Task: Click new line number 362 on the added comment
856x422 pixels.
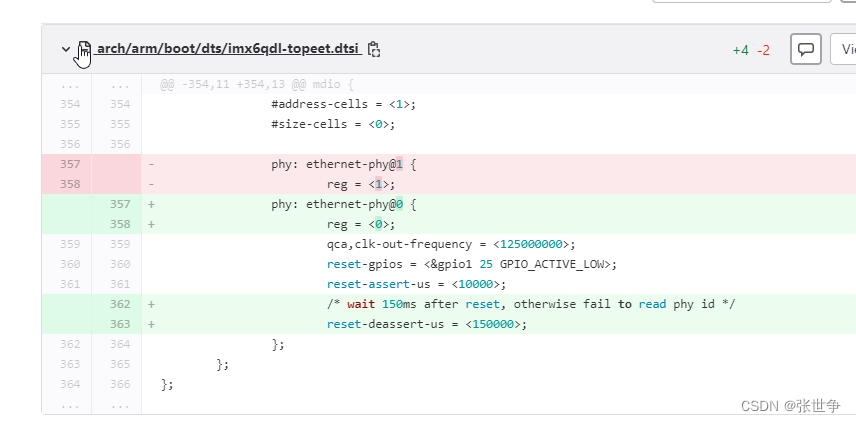Action: [x=120, y=304]
